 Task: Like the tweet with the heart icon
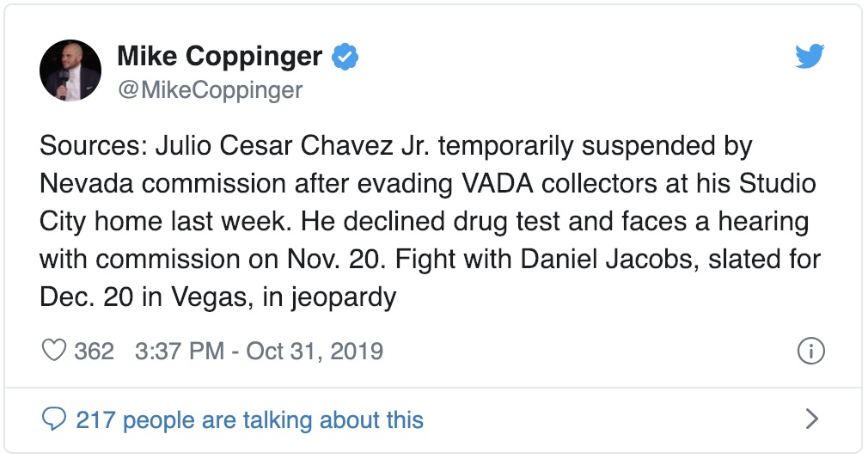click(x=54, y=352)
